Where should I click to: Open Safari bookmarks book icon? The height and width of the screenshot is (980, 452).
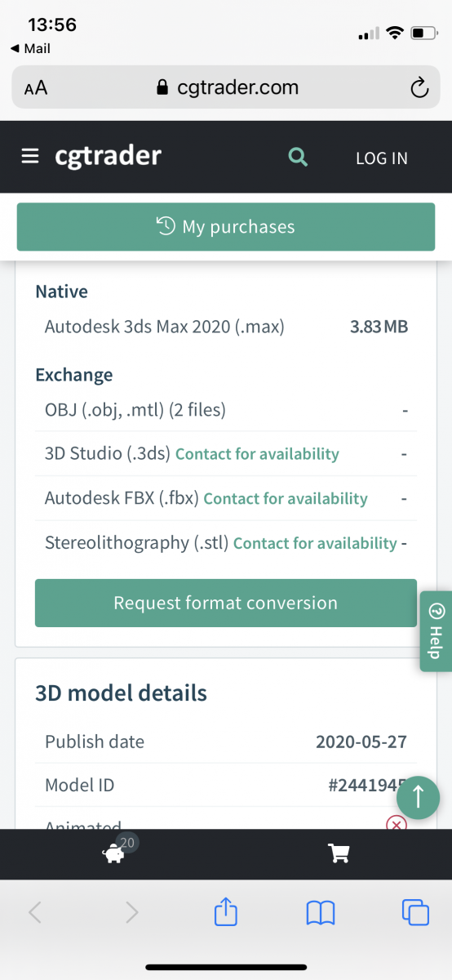321,912
